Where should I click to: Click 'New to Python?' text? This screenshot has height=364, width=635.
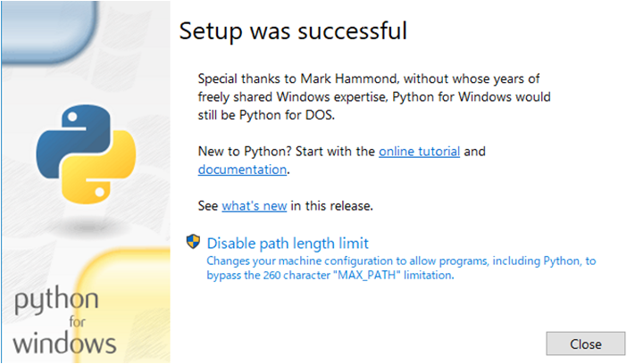click(x=245, y=152)
